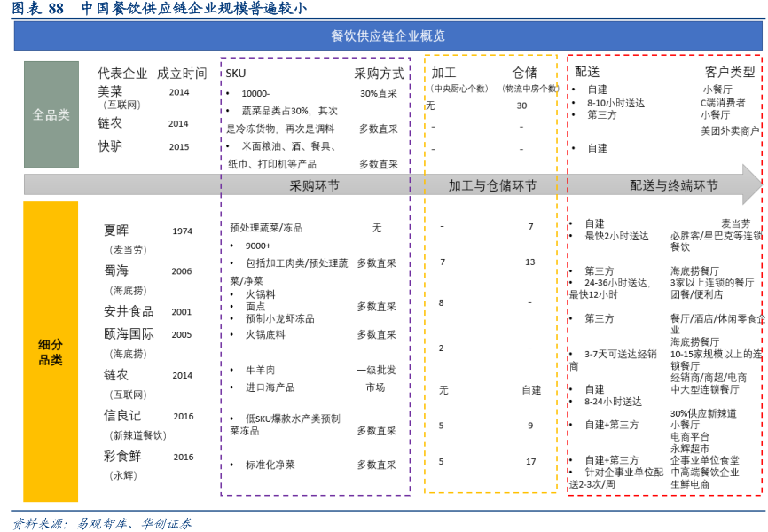Click the 配送与终端环节 stage label
The width and height of the screenshot is (768, 532).
pyautogui.click(x=674, y=185)
